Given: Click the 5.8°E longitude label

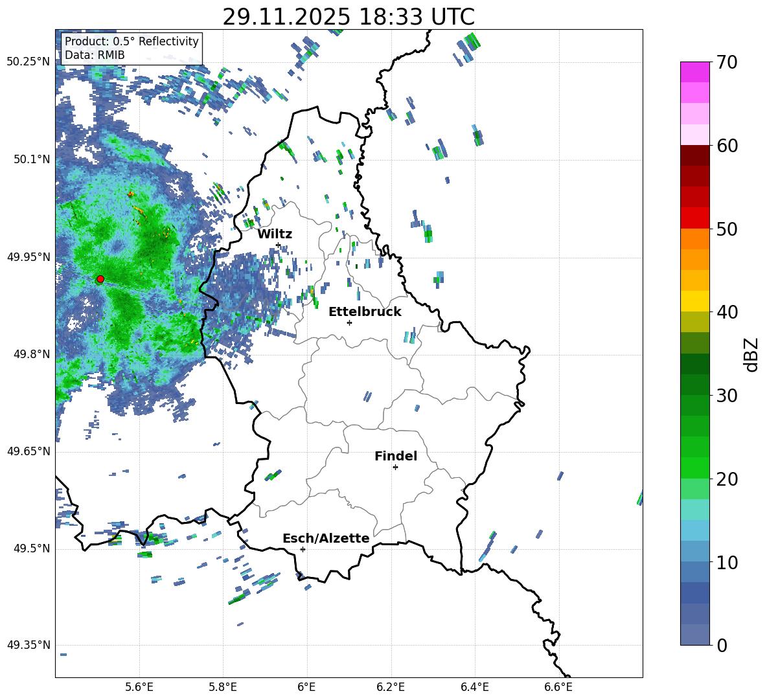Looking at the screenshot, I should click(223, 688).
